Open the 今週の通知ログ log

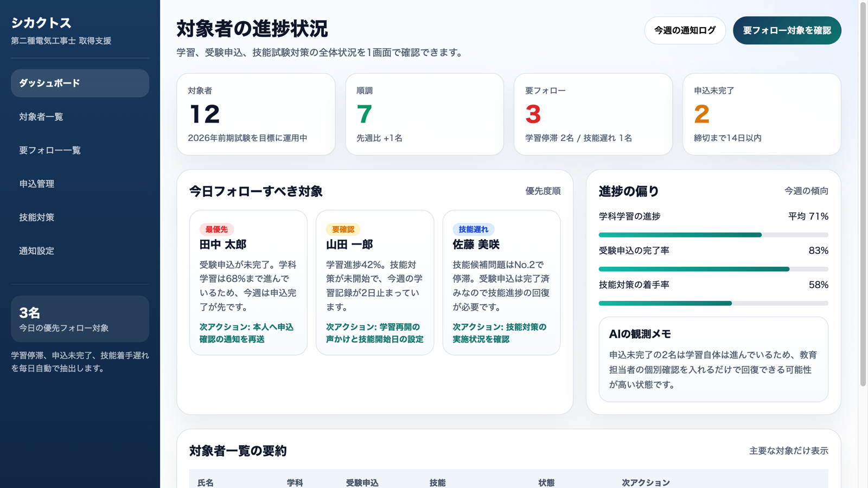tap(685, 30)
